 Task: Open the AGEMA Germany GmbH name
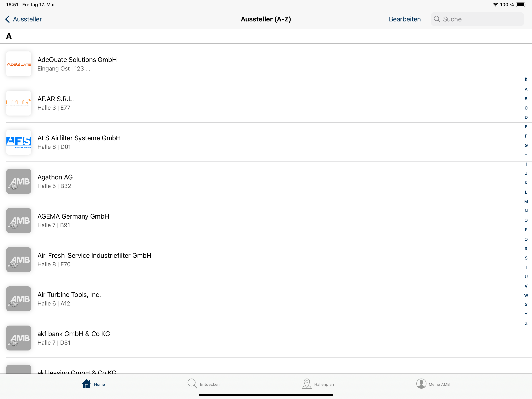[x=73, y=216]
